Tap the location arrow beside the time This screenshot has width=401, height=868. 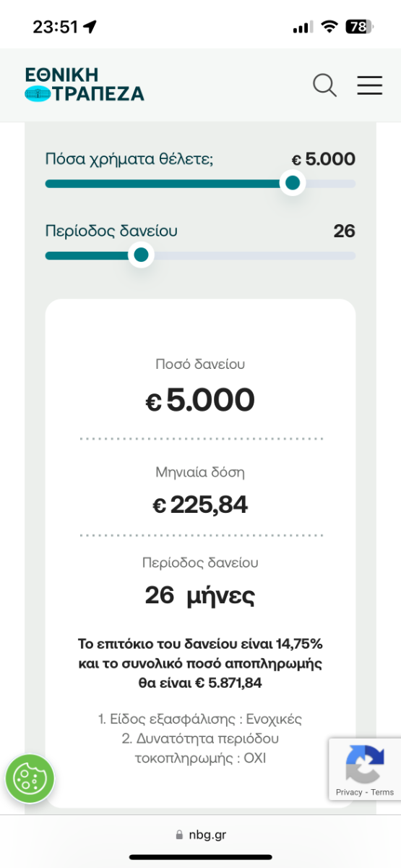coord(90,27)
